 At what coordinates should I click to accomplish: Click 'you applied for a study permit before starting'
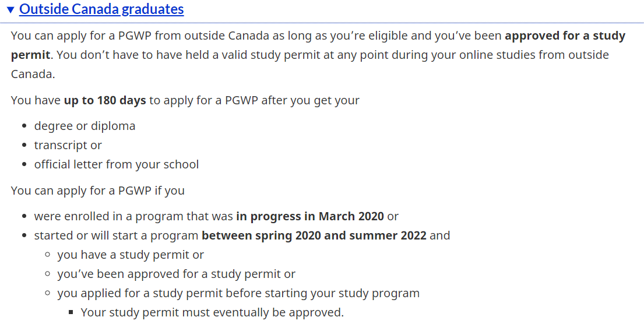click(x=238, y=293)
